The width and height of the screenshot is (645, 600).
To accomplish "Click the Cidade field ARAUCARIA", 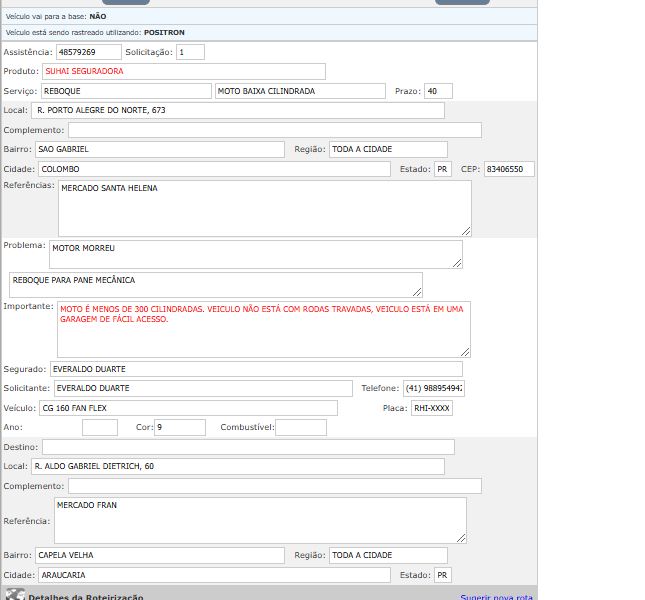I will tap(214, 575).
